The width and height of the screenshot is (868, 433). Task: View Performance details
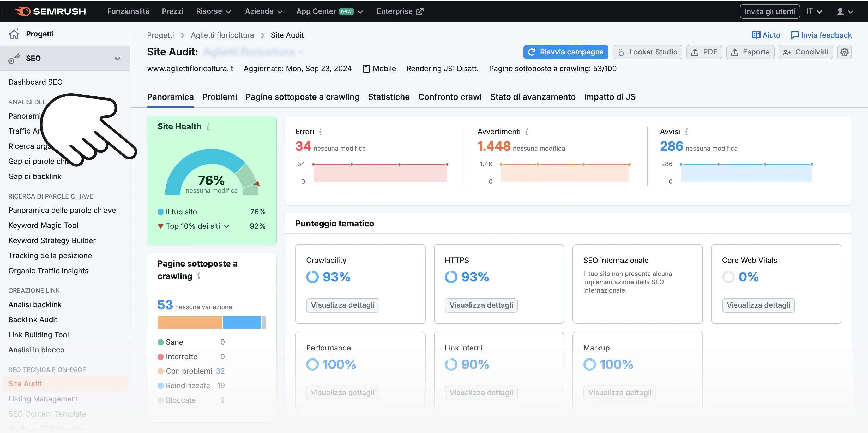click(342, 393)
